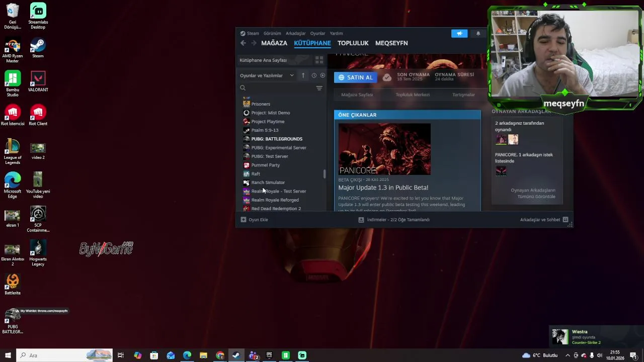The width and height of the screenshot is (644, 362).
Task: Select Psalm 5:9-13 in game list
Action: point(265,130)
